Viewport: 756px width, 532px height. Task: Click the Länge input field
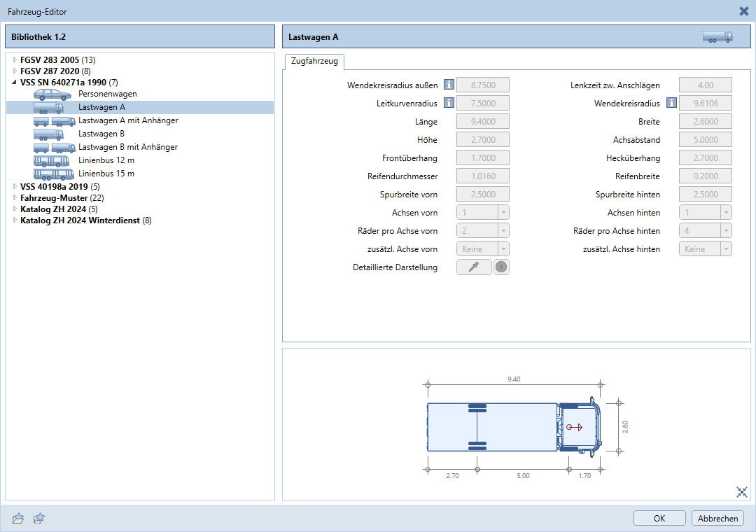point(482,122)
